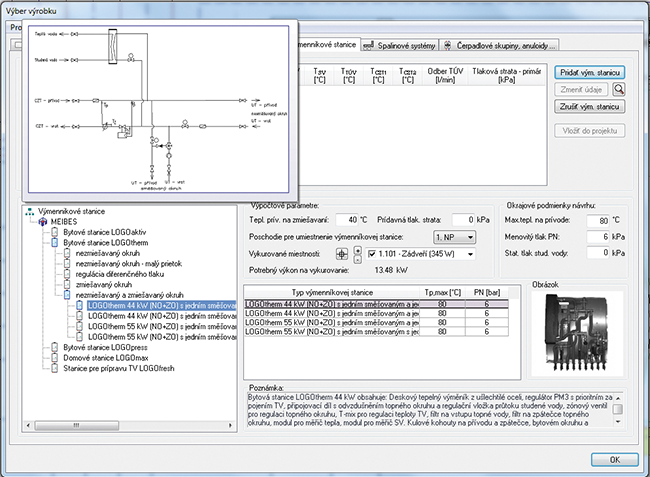Switch to the Spalinové systémy tab

400,46
